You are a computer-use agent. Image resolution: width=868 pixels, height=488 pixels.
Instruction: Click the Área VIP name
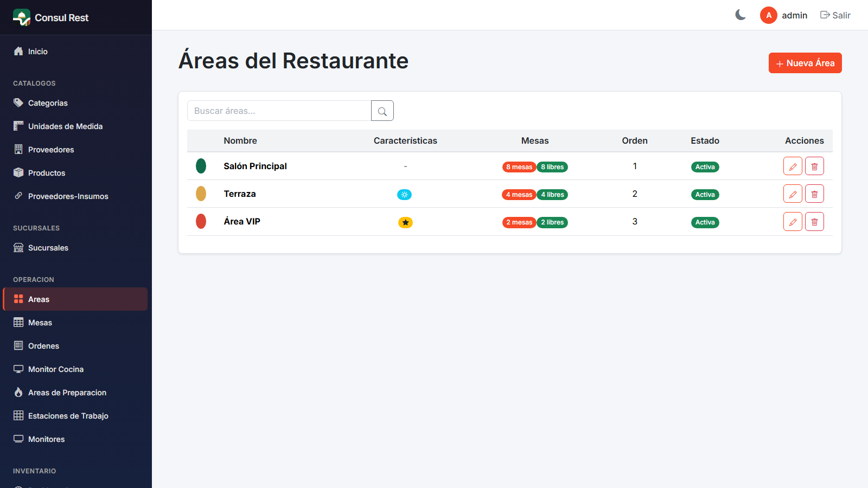(242, 221)
